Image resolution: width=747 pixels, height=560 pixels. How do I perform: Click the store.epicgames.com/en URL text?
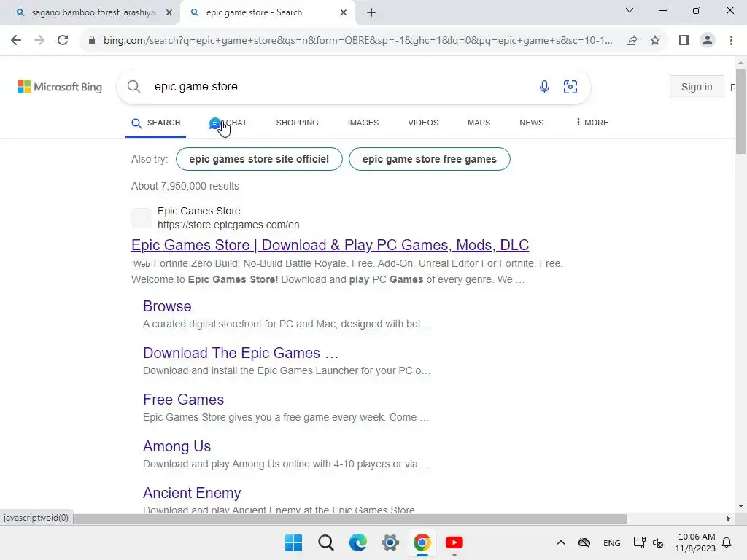point(228,225)
